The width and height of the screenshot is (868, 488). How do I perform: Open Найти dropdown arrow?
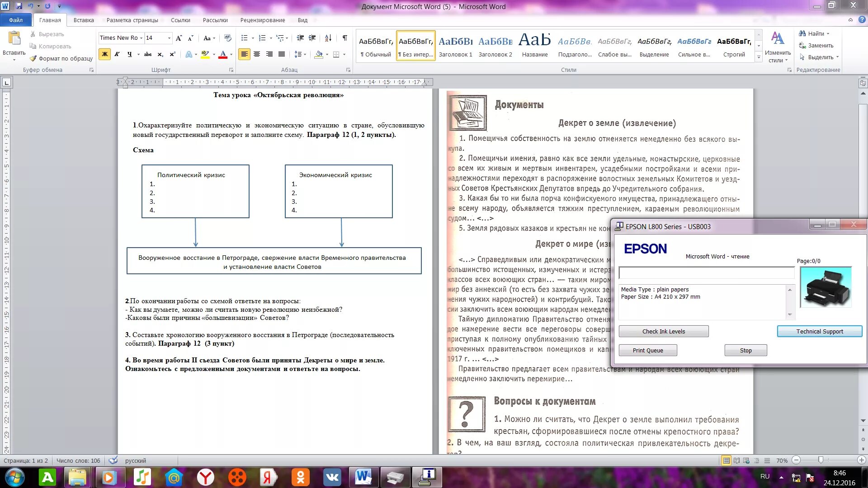[x=828, y=34]
